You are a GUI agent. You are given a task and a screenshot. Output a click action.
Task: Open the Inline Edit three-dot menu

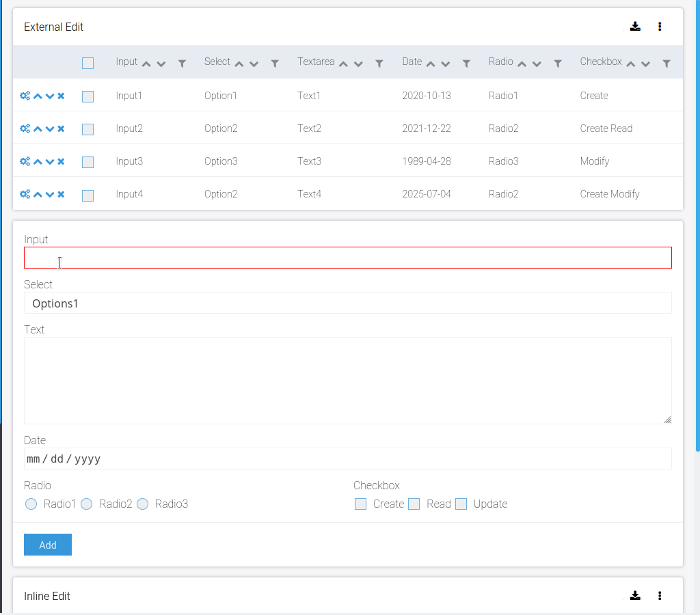click(x=660, y=596)
